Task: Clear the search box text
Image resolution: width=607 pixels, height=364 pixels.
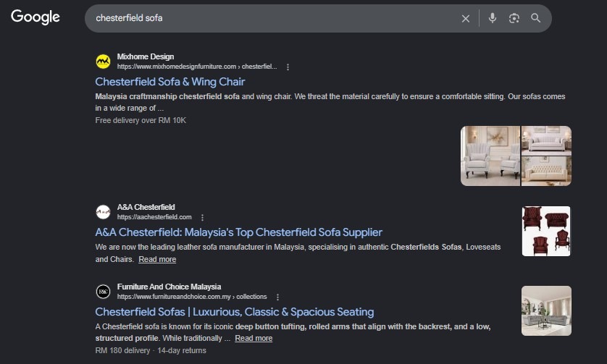Action: 465,18
